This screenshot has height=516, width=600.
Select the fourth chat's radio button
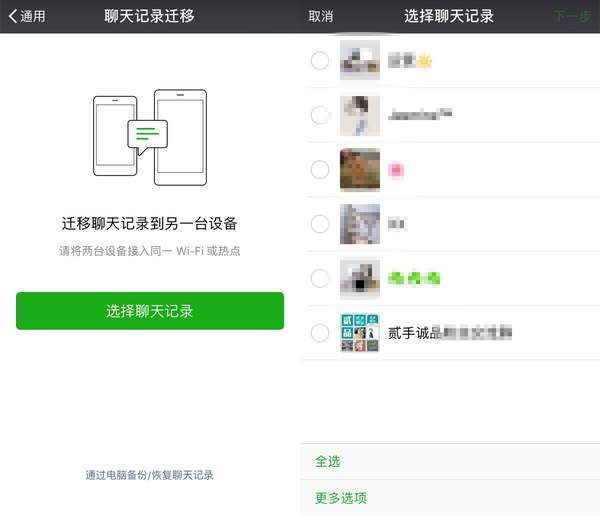coord(320,224)
